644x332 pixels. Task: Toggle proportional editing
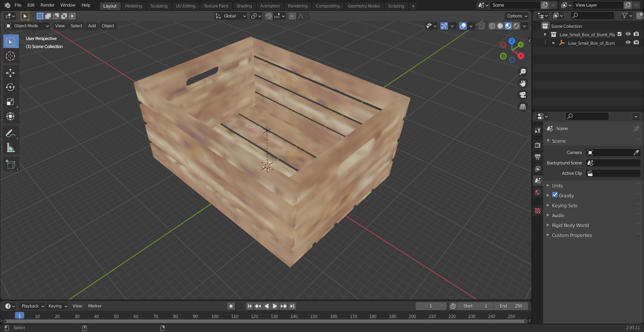pos(292,16)
